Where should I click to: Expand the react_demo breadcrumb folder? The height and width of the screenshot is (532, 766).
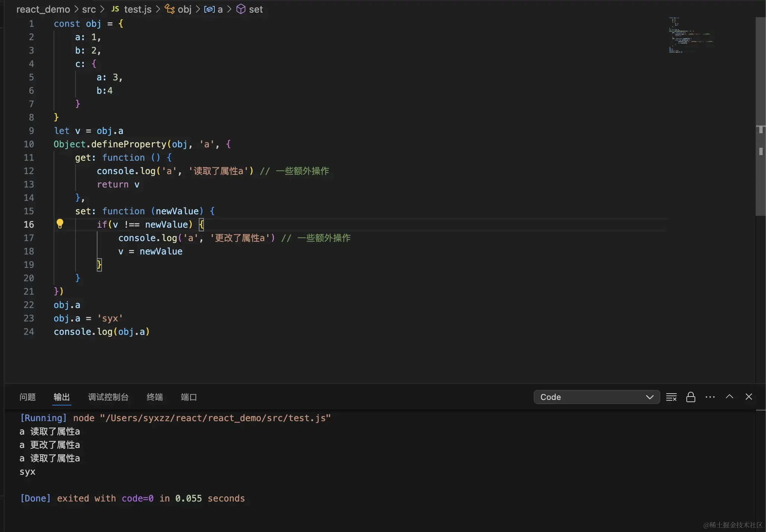(x=43, y=9)
